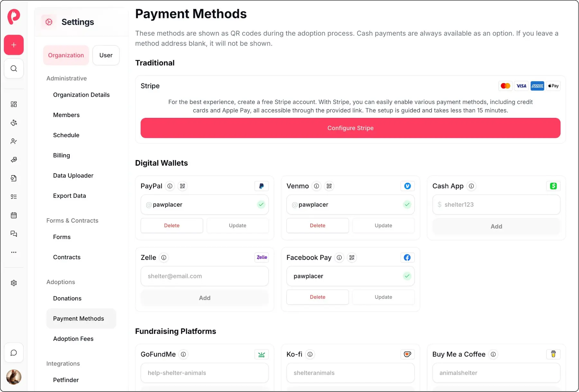Click the GoFundMe info icon
Image resolution: width=579 pixels, height=392 pixels.
tap(183, 354)
